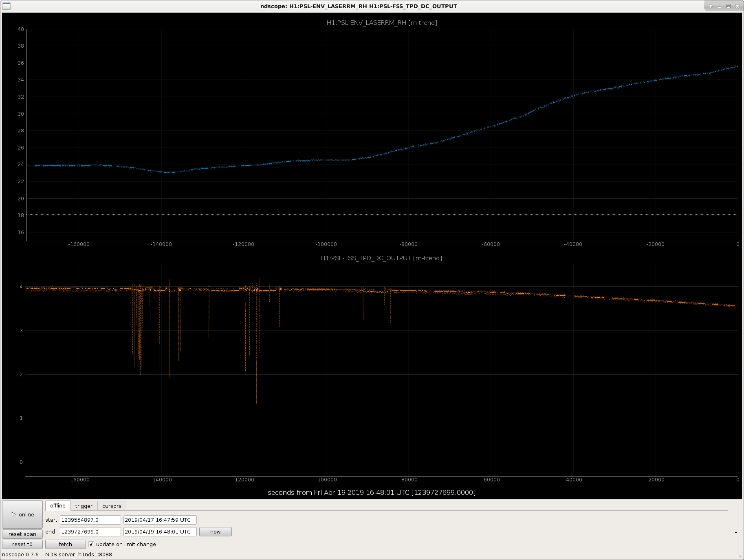Click the keep-above arrow icon in titlebar

click(711, 6)
